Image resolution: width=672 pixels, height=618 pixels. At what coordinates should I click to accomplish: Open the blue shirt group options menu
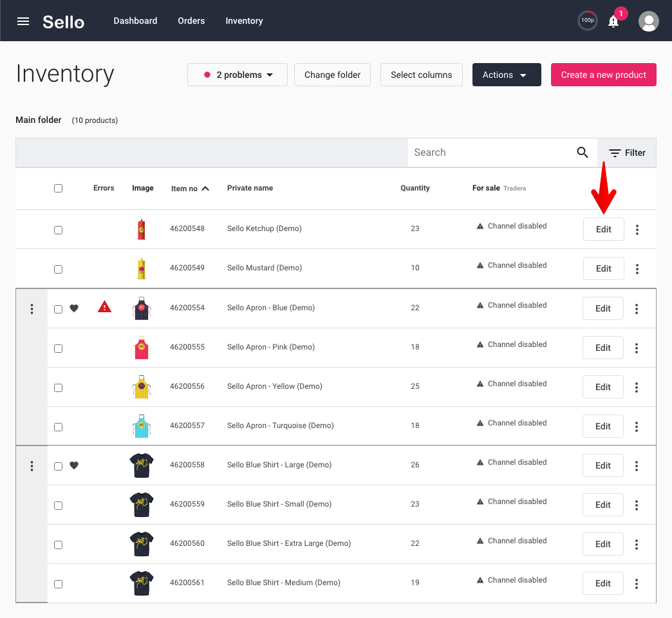32,466
